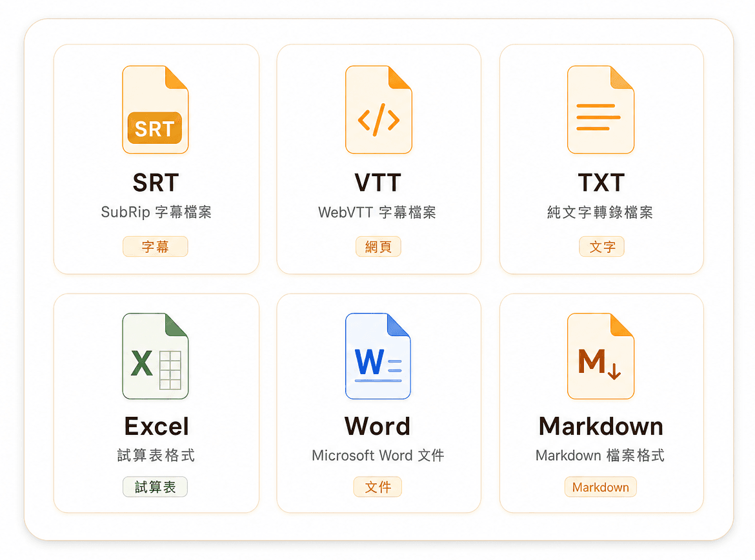Select the orange Markdown tag badge
This screenshot has width=755, height=560.
[600, 487]
